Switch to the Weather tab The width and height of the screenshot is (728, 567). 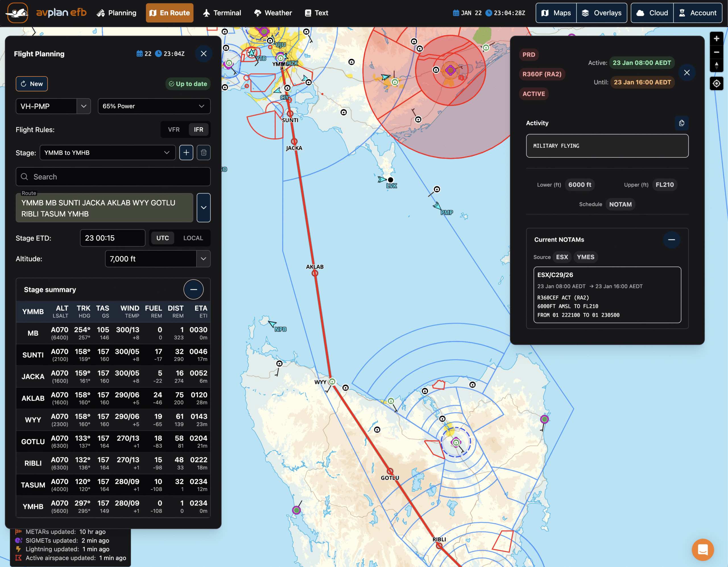point(273,13)
